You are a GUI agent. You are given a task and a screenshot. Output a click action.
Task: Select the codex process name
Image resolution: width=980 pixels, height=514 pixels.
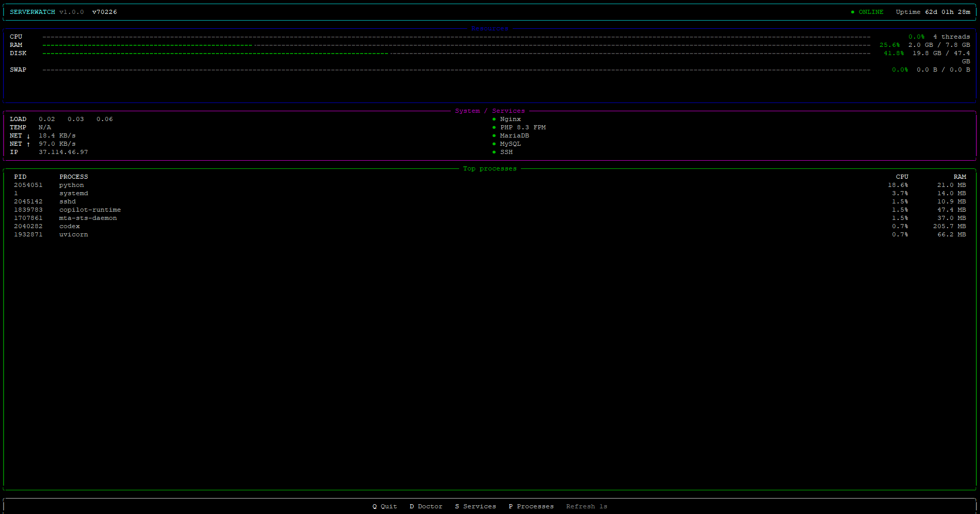[70, 226]
